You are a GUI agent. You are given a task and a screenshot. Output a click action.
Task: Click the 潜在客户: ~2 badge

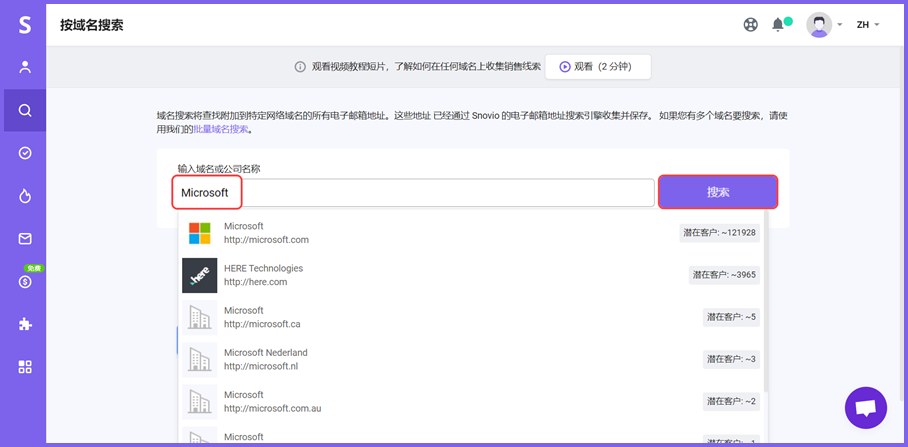(731, 402)
